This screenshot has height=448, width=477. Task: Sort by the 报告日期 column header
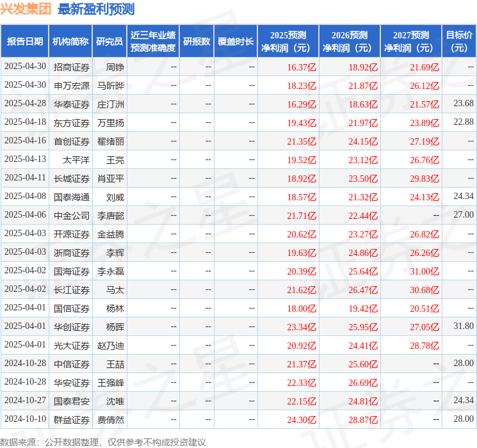(24, 41)
